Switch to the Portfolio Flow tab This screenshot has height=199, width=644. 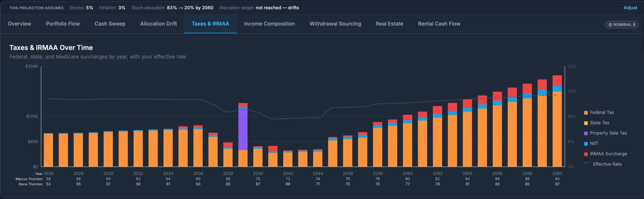tap(63, 24)
